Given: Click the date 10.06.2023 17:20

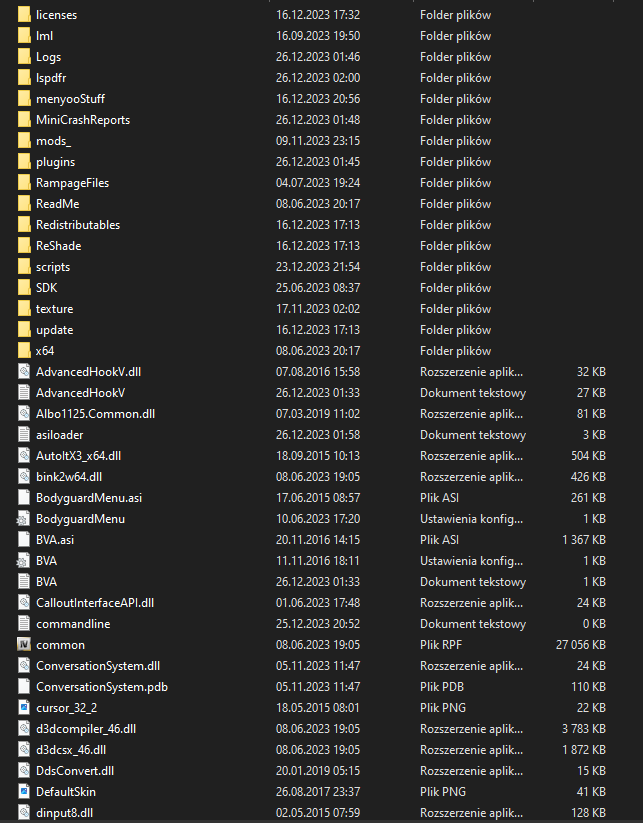Looking at the screenshot, I should pos(318,519).
